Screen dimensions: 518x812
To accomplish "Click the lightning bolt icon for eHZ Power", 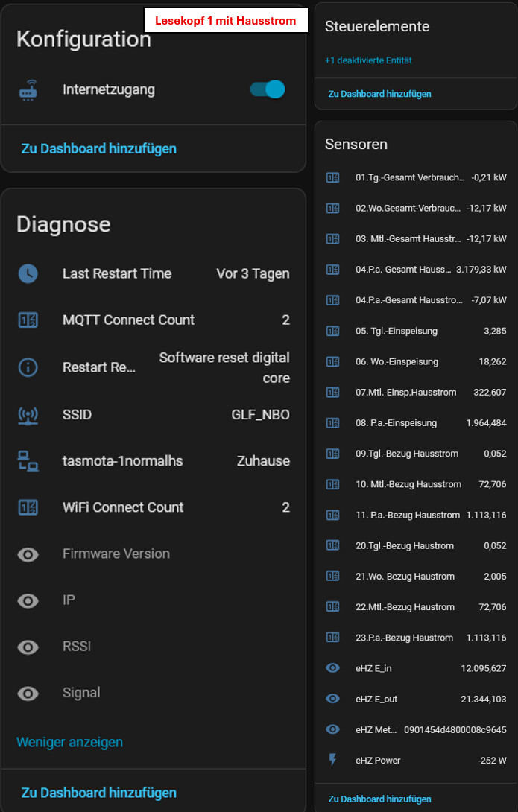I will 333,761.
